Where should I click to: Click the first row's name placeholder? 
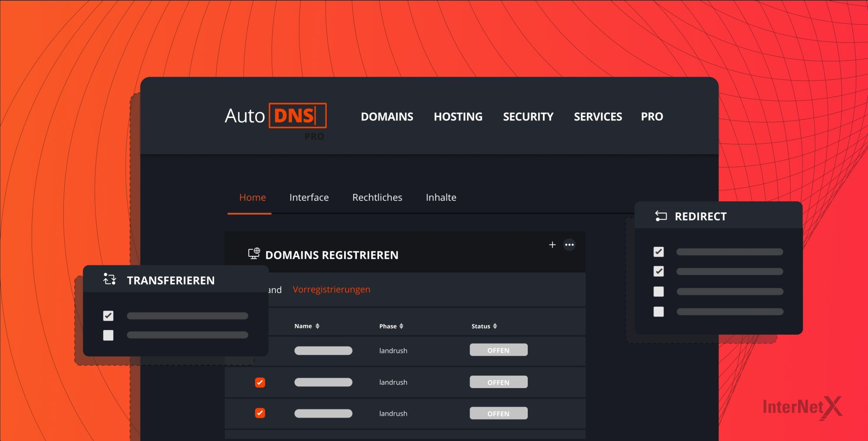coord(323,350)
